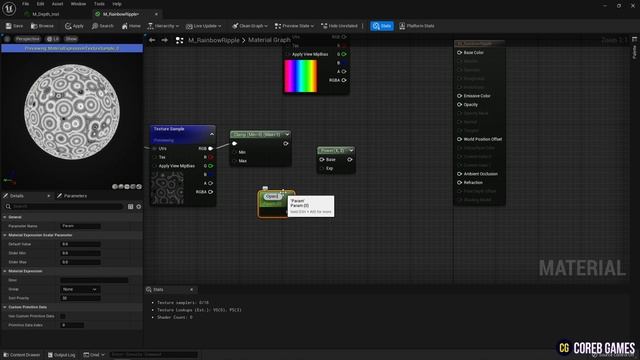Go Home in material graph
Viewport: 640px width, 360px height.
pyautogui.click(x=131, y=26)
